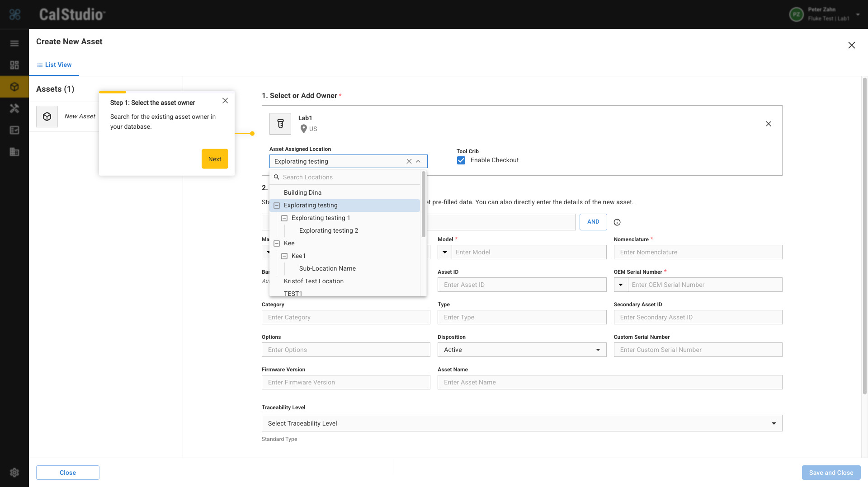Click the Enter Asset ID field

pyautogui.click(x=522, y=285)
